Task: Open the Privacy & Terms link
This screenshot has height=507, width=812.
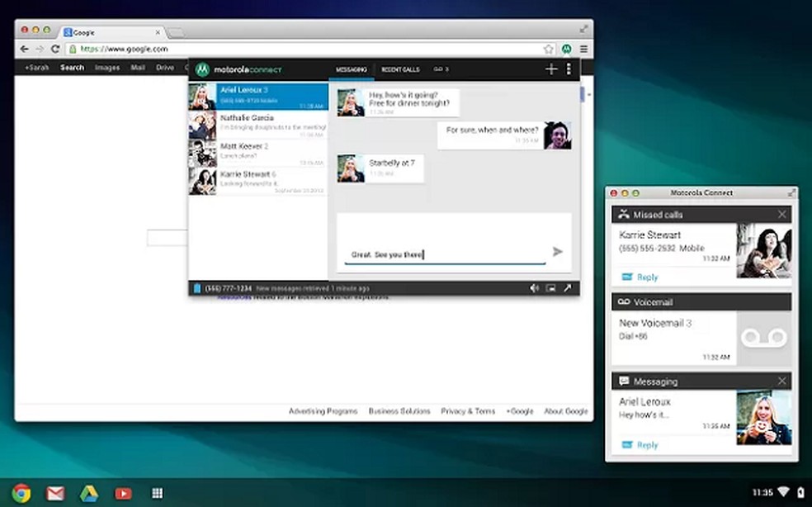Action: click(468, 411)
